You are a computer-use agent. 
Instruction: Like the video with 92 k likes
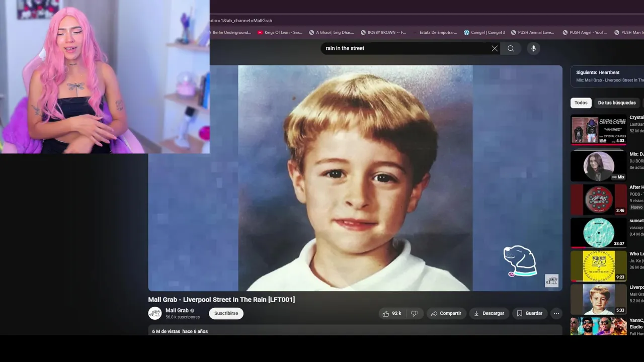tap(392, 313)
